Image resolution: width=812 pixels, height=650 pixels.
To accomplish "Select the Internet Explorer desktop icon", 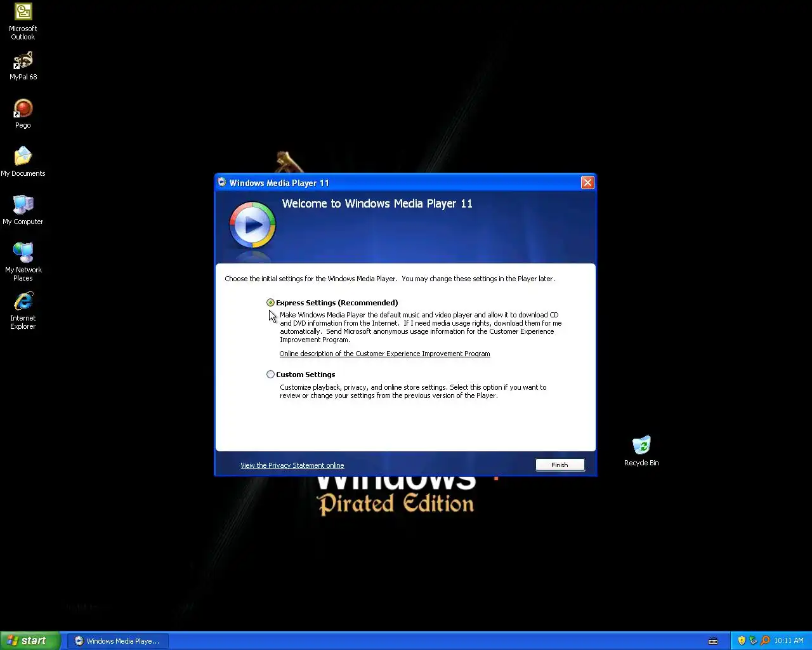I will pos(23,310).
